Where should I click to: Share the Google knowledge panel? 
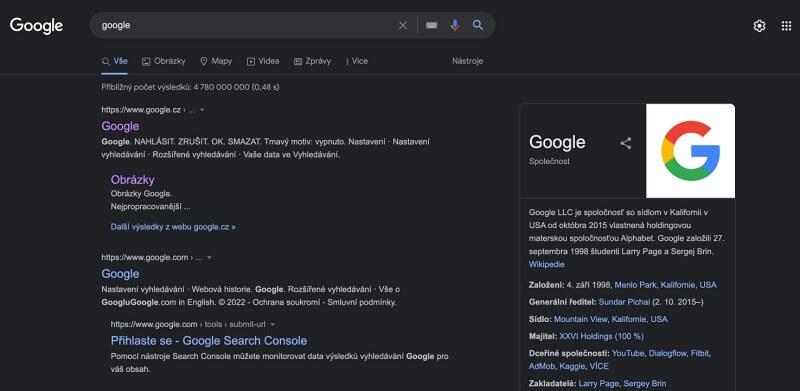tap(626, 143)
